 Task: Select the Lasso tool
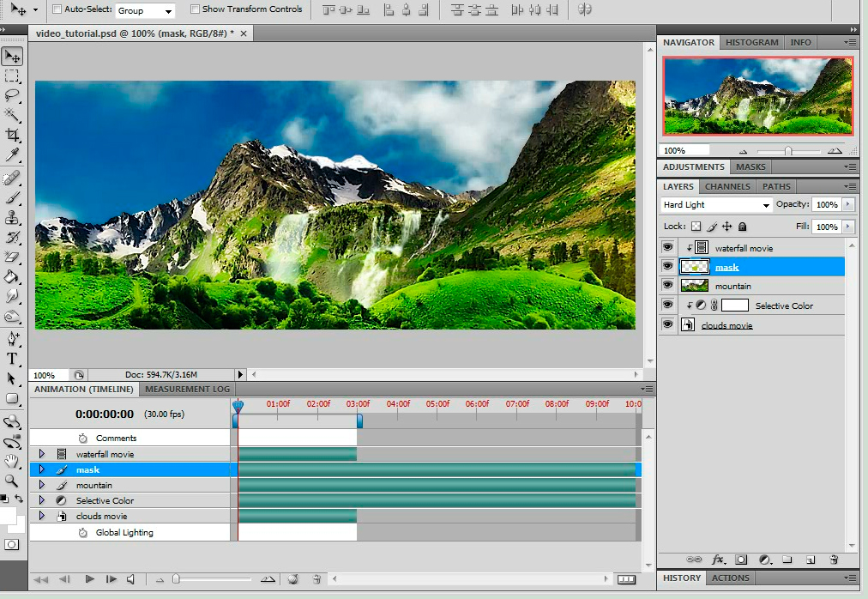(x=12, y=95)
